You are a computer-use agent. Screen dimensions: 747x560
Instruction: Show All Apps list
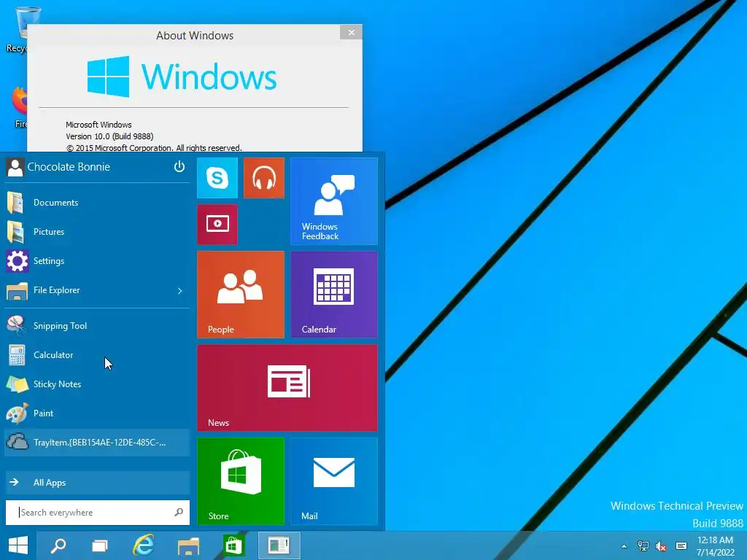coord(97,483)
